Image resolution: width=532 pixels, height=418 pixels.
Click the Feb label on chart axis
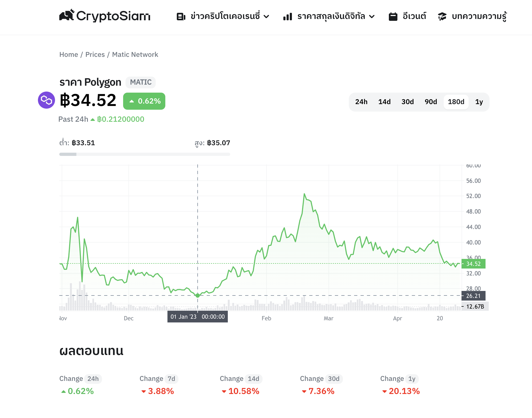[266, 318]
